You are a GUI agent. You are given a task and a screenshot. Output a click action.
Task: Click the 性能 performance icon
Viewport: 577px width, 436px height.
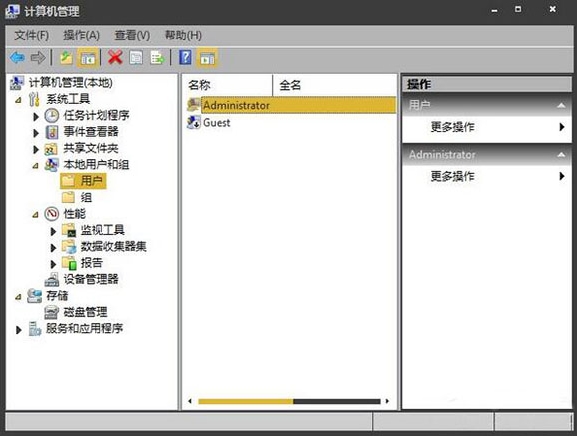52,214
